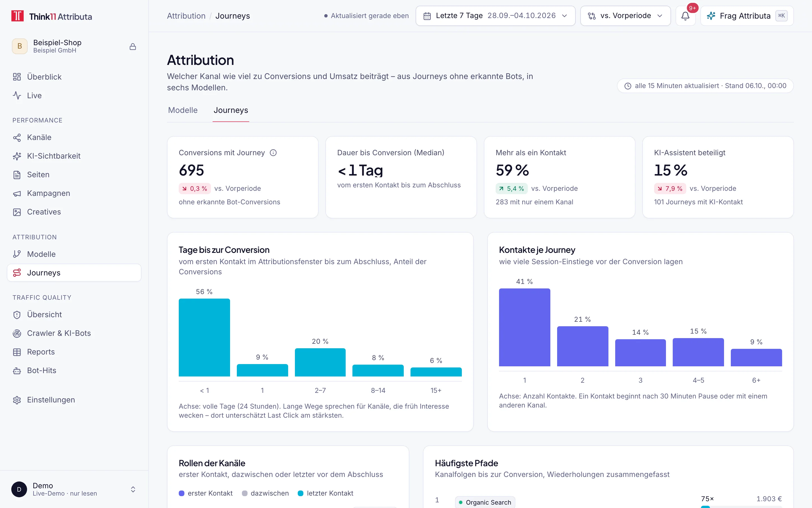
Task: Open Crawler & KI-Bots radar icon
Action: coord(17,333)
